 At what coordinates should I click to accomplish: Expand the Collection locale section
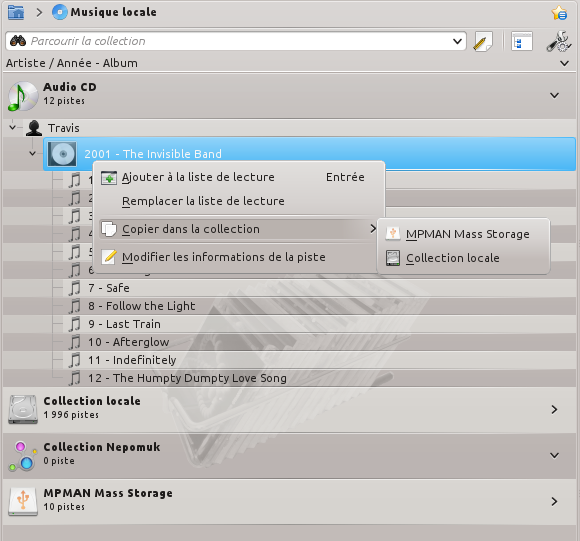click(554, 410)
